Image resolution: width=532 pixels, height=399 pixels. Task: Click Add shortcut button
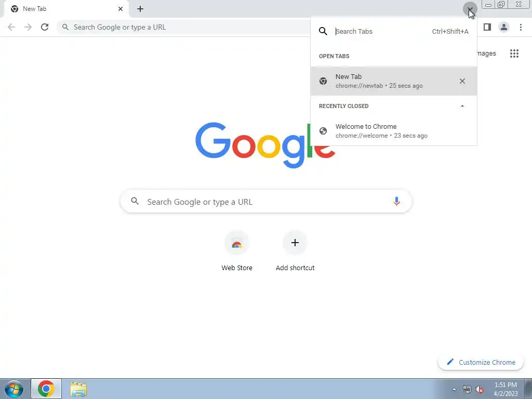(x=295, y=251)
